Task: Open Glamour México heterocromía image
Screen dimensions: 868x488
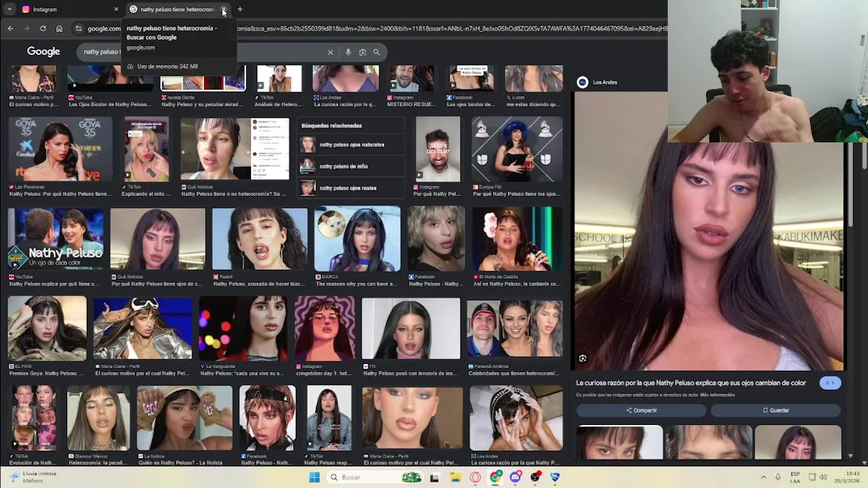Action: click(x=98, y=418)
